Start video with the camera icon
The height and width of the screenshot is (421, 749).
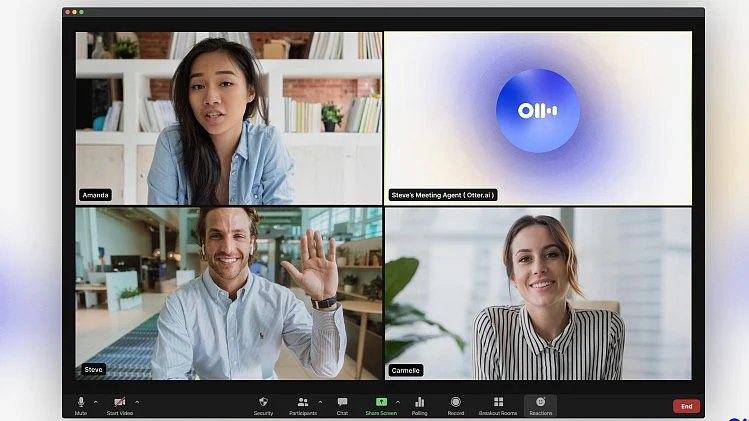tap(119, 406)
